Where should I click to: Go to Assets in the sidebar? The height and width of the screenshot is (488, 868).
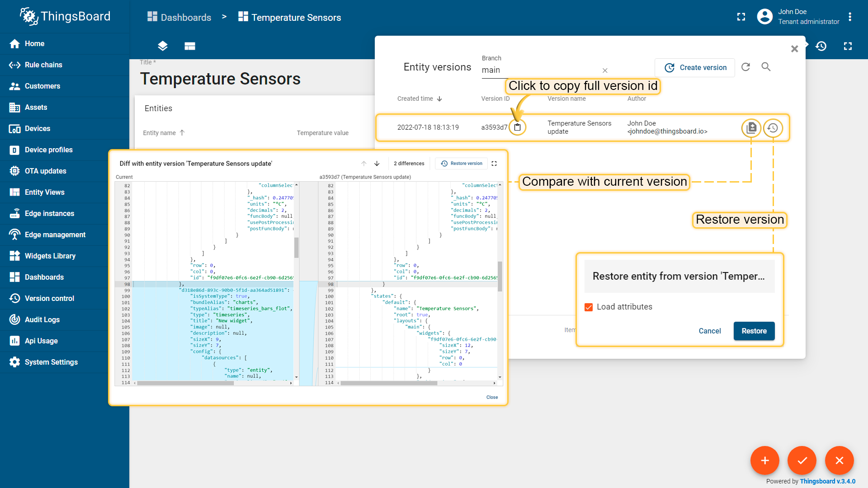pos(65,108)
